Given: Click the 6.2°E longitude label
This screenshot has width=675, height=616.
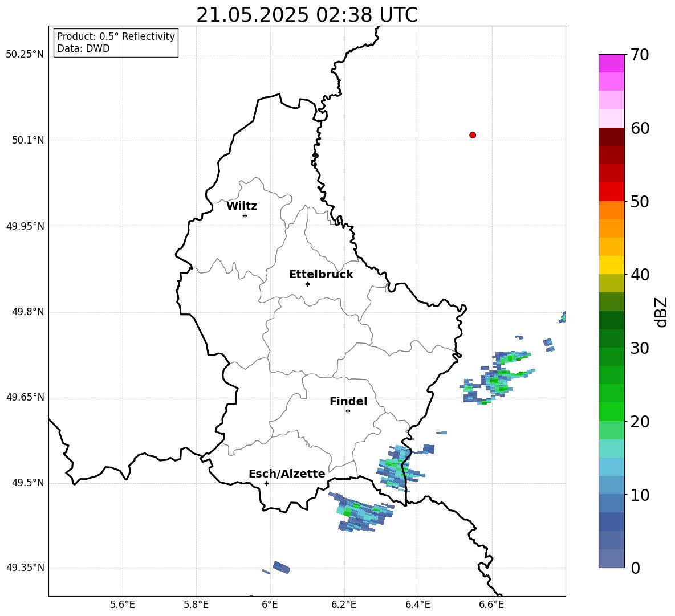Looking at the screenshot, I should click(344, 605).
